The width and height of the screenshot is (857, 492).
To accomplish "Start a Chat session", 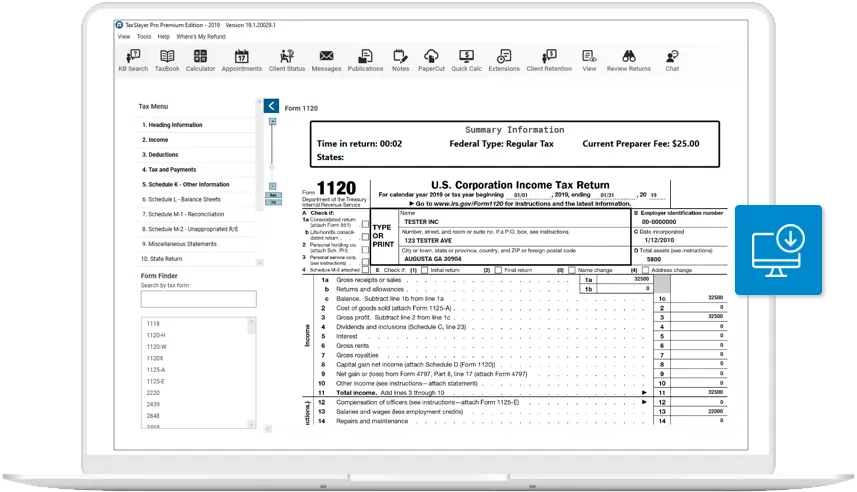I will point(672,60).
